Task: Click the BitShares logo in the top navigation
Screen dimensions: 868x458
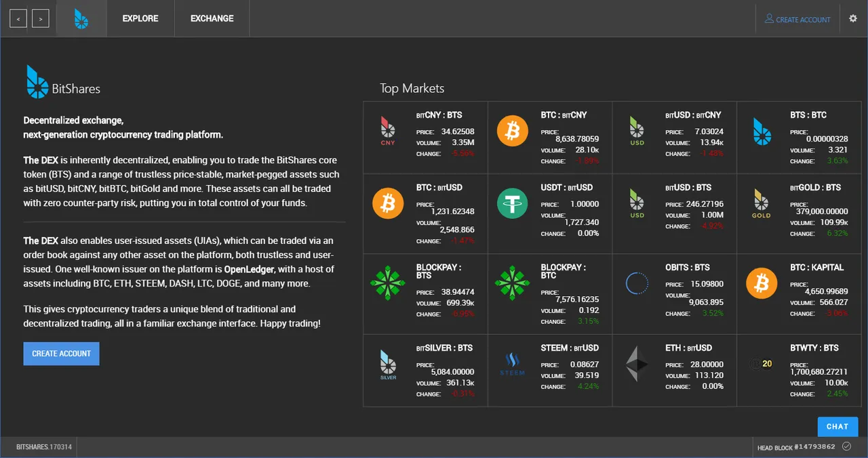Action: [x=81, y=19]
